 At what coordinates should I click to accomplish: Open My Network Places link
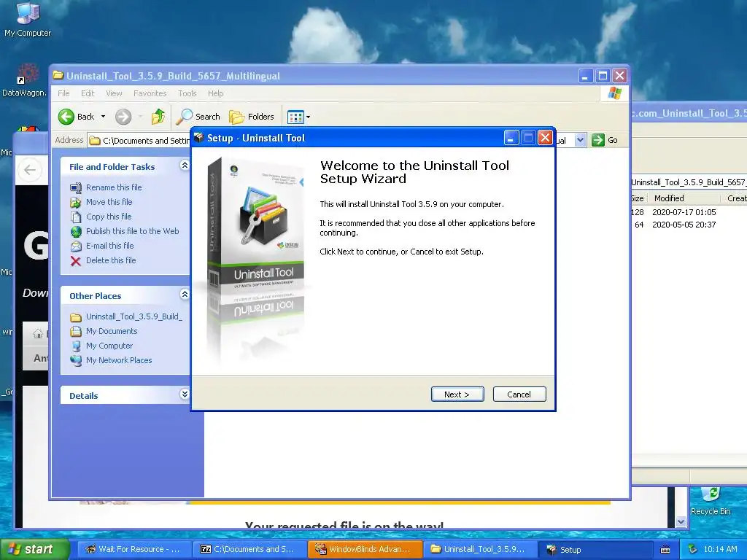tap(119, 360)
